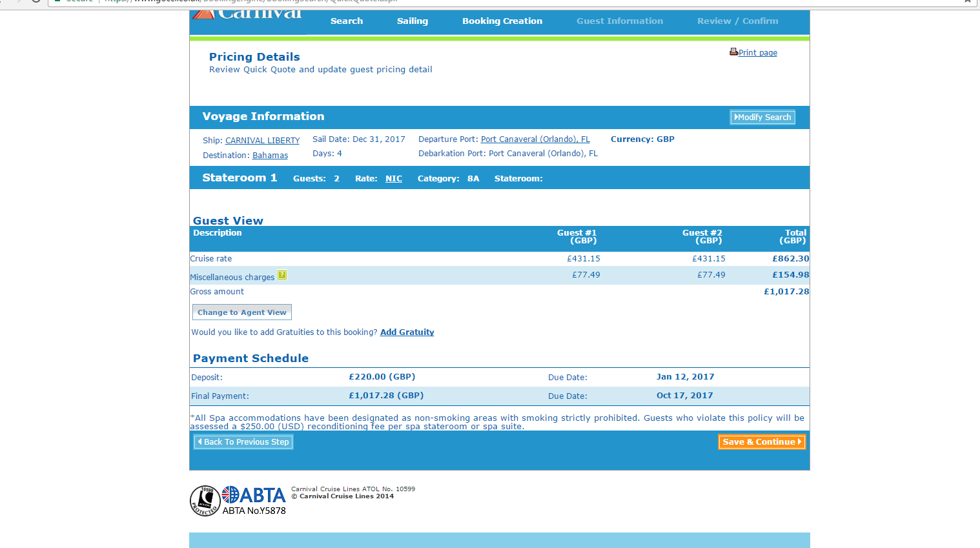Screen dimensions: 980x548
Task: Open the Sailing tab
Action: pyautogui.click(x=413, y=21)
